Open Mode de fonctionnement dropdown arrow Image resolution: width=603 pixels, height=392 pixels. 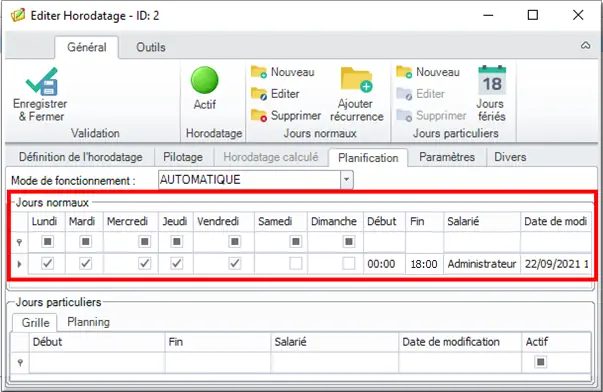click(x=346, y=180)
